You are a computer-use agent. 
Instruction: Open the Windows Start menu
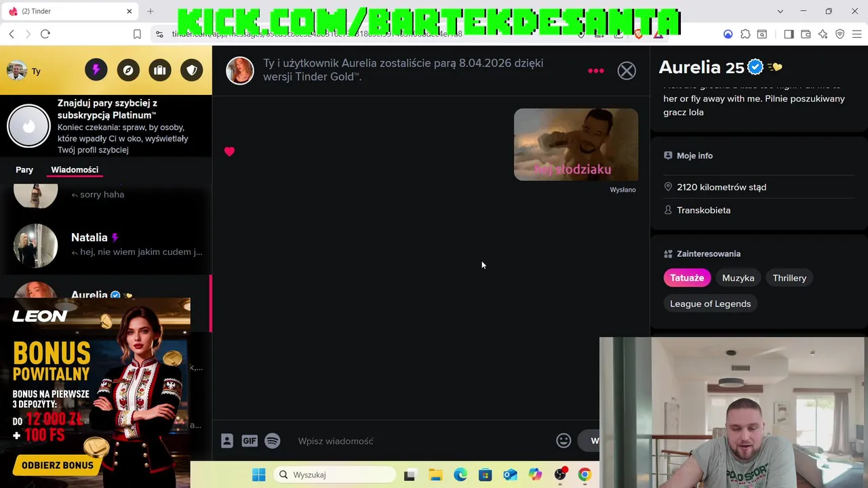click(259, 475)
